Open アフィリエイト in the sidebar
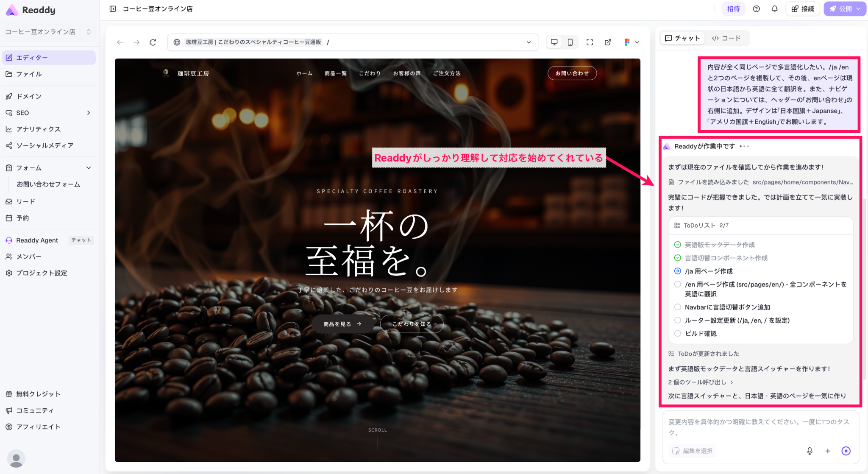868x474 pixels. click(49, 427)
